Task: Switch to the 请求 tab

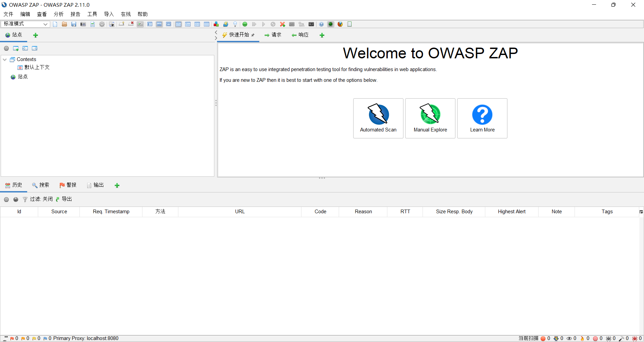Action: click(x=273, y=35)
